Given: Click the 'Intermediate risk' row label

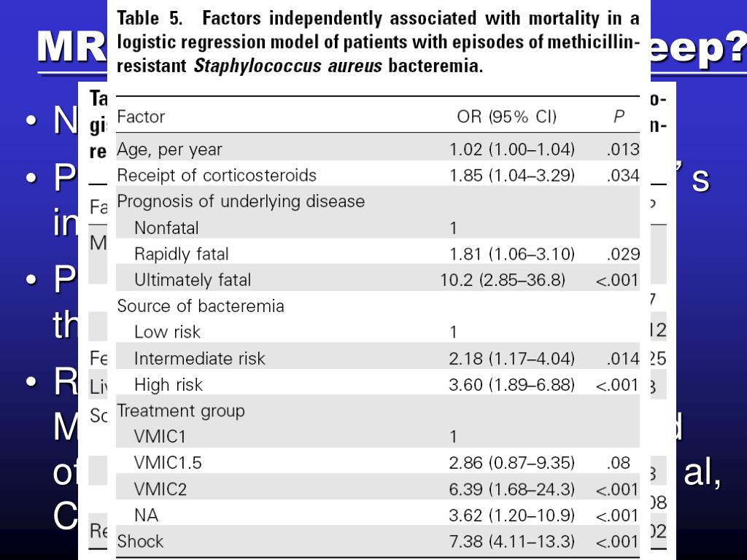Looking at the screenshot, I should click(200, 358).
